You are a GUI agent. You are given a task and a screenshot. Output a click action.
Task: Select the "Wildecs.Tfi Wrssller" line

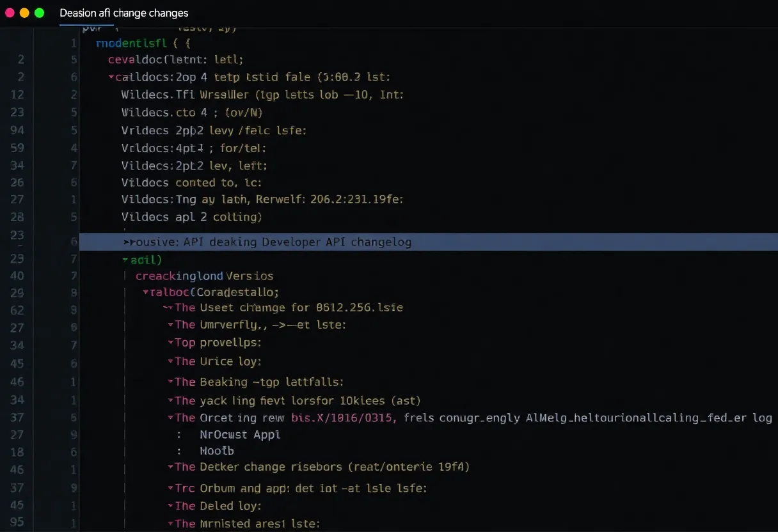[262, 95]
